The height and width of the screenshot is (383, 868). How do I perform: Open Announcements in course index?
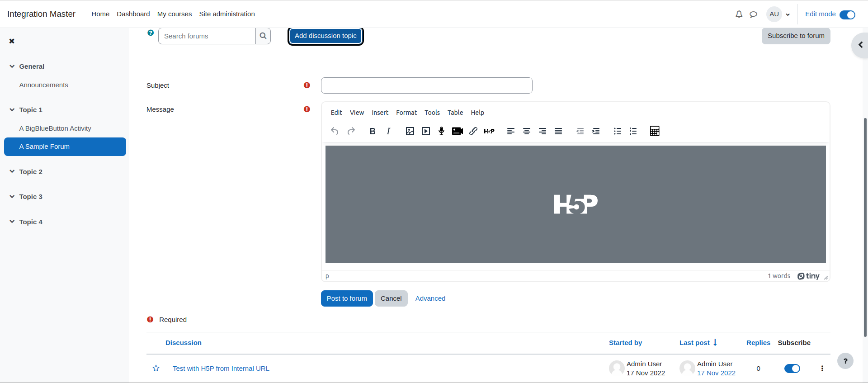click(x=44, y=85)
